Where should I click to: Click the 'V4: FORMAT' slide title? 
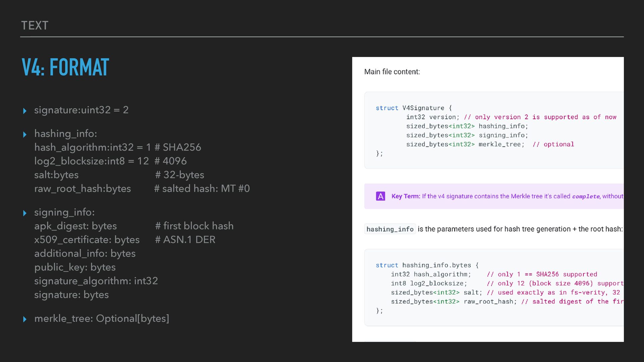click(x=65, y=67)
